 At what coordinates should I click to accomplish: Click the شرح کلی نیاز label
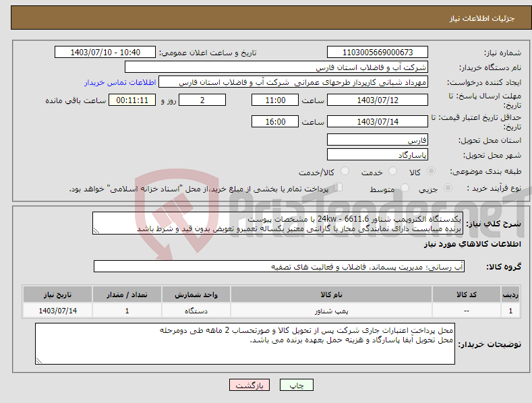coord(494,224)
